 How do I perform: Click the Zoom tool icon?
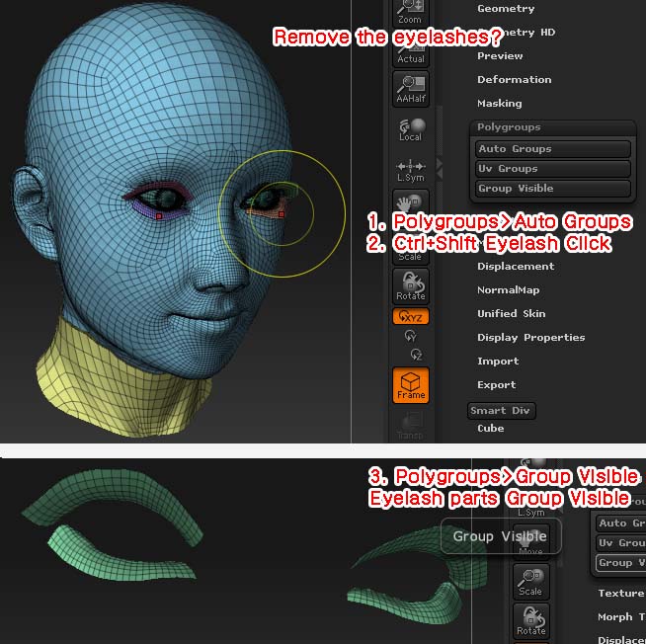(x=410, y=13)
